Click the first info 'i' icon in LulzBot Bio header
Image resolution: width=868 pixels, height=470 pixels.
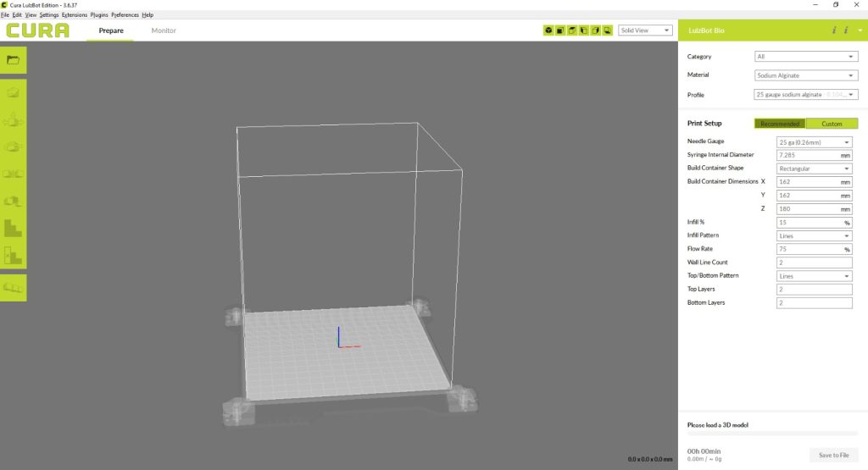pos(834,30)
